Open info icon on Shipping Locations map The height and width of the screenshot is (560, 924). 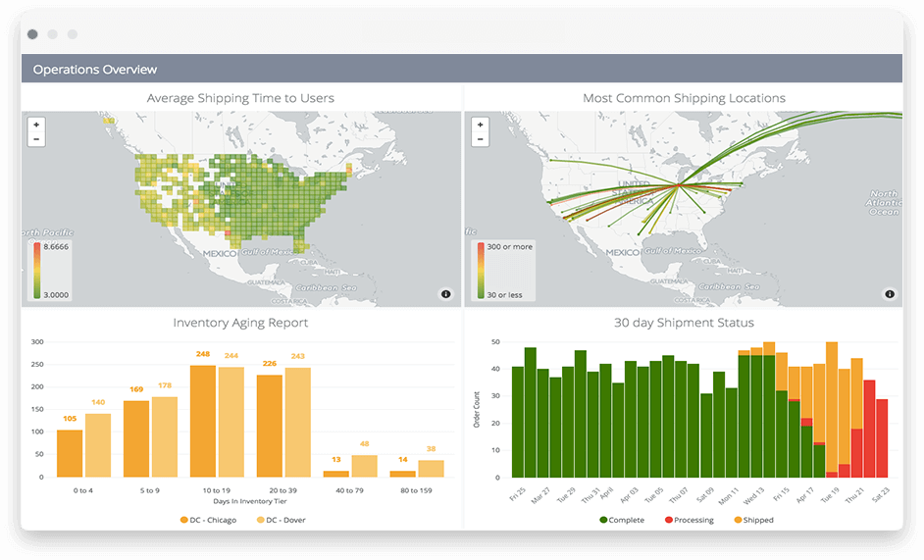(890, 294)
